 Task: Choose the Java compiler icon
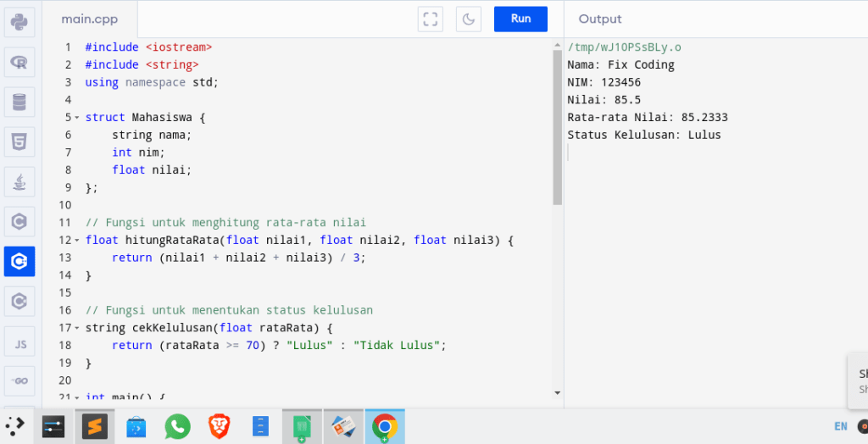[x=19, y=182]
